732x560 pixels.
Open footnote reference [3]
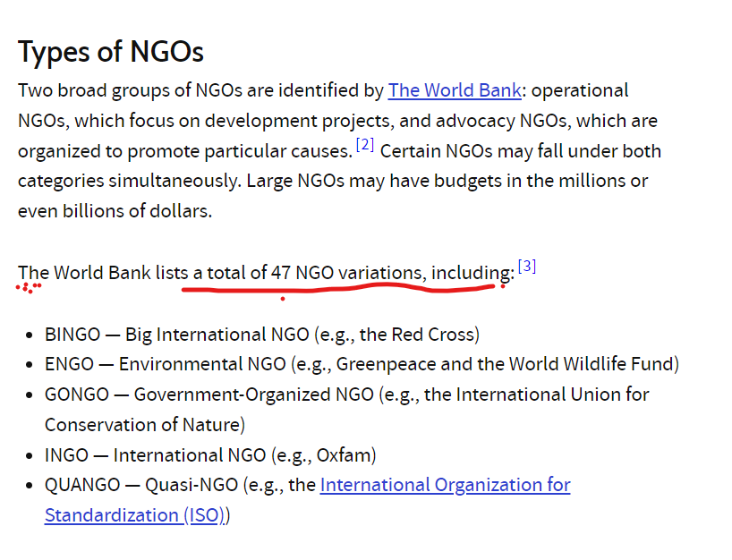pyautogui.click(x=527, y=266)
